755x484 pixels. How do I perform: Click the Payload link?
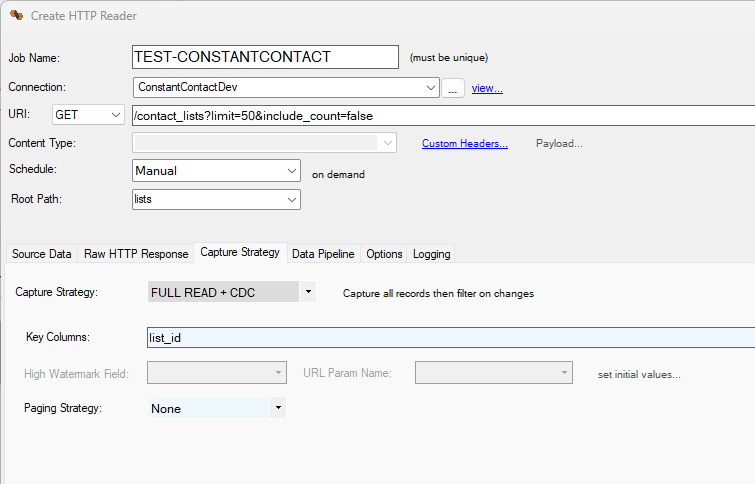[559, 144]
